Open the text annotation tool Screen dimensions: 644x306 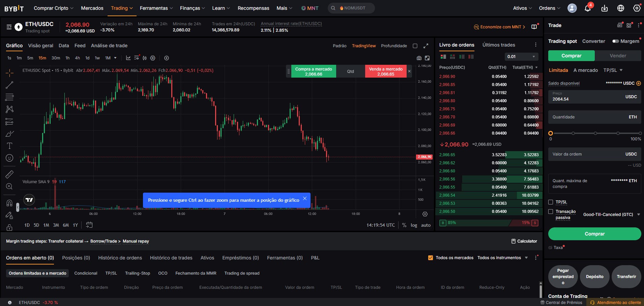click(9, 146)
